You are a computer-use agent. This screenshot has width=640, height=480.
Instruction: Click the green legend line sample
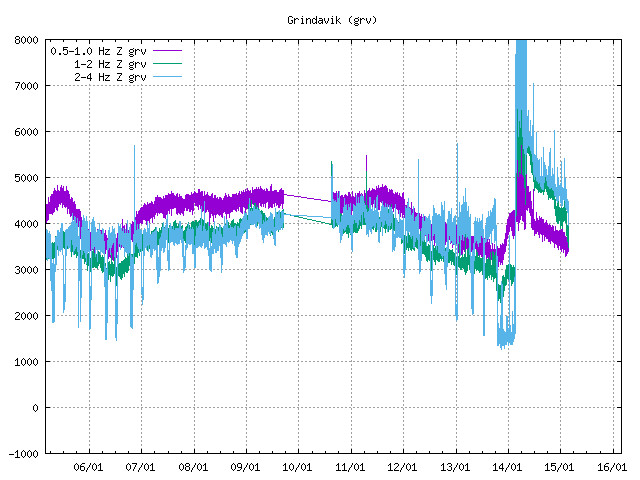[168, 63]
